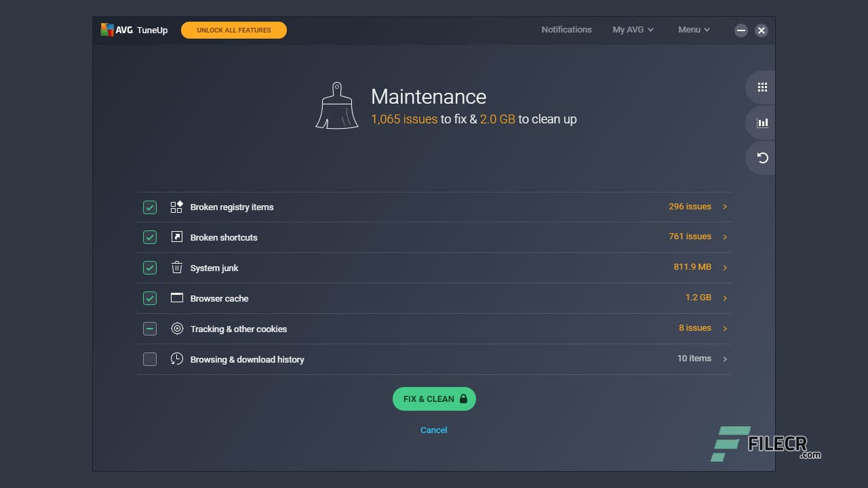Click the history clock icon for Browsing & download history
Screen dimensions: 868x488
[176, 359]
